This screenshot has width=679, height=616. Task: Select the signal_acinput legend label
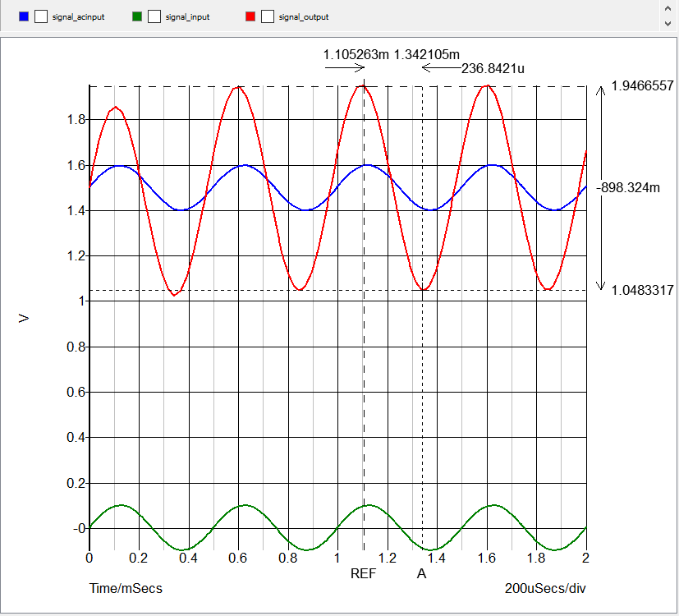click(78, 16)
